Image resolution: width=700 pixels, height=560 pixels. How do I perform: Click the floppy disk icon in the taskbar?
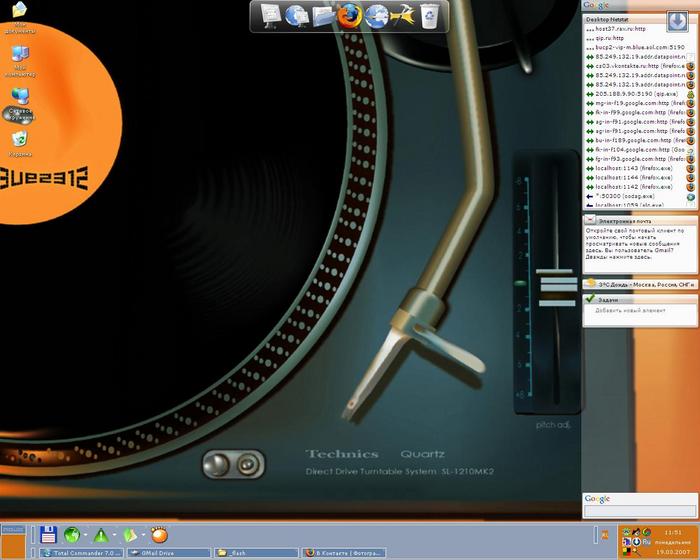tap(47, 534)
